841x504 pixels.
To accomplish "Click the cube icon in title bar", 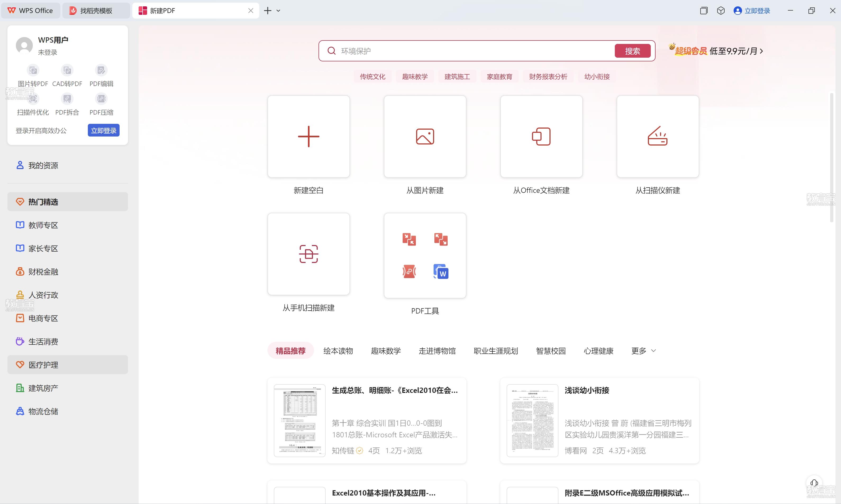I will pos(721,11).
